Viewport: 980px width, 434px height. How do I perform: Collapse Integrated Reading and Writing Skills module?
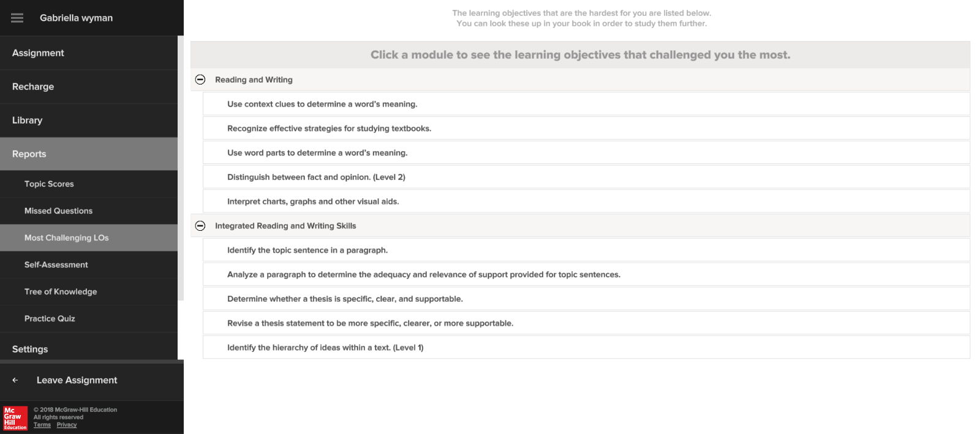coord(200,226)
